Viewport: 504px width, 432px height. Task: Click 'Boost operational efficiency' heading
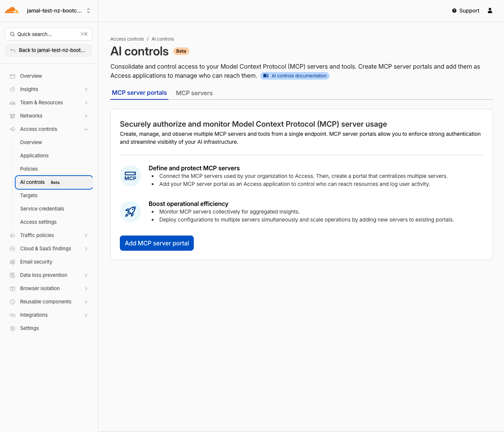188,204
